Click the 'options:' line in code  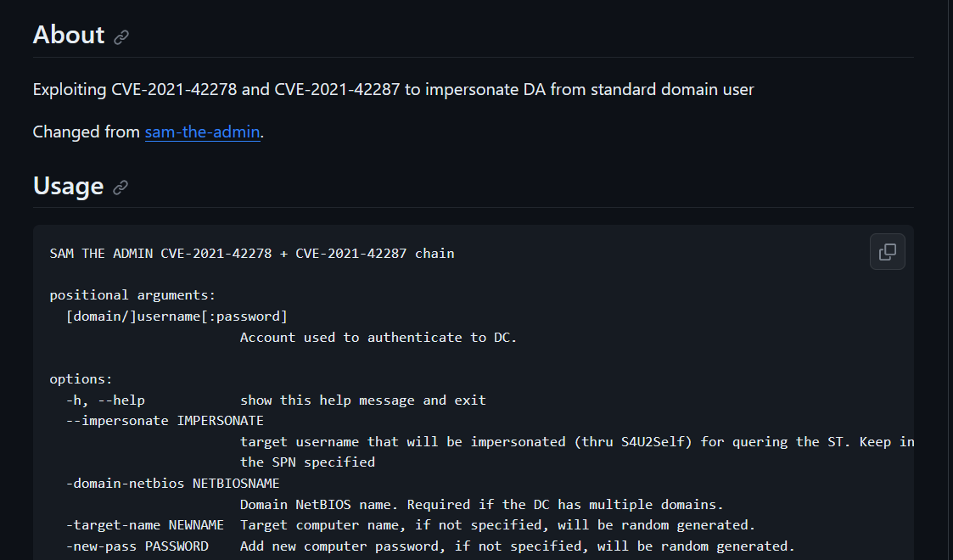(81, 379)
